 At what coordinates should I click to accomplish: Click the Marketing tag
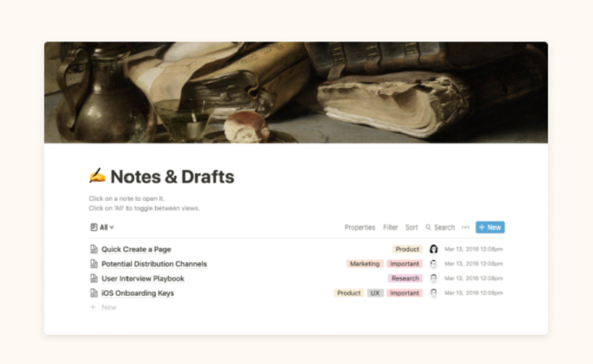(365, 264)
